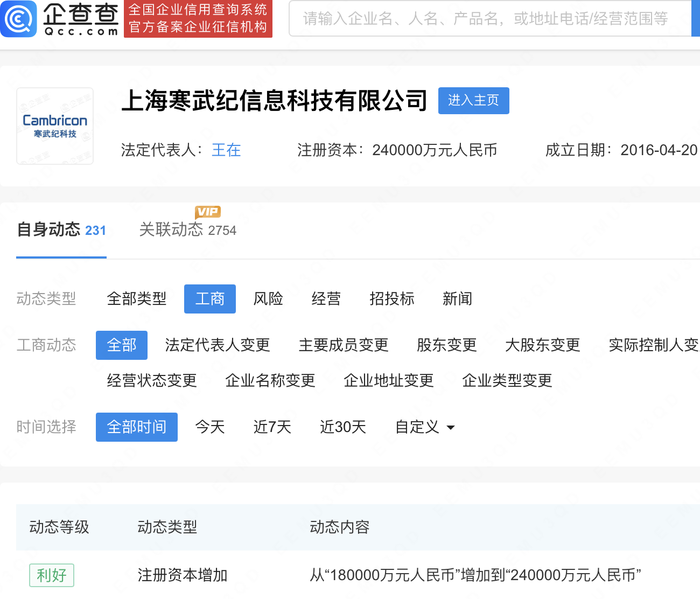Click the red 全国企业信用查询系统 banner
Viewport: 700px width, 599px height.
[x=198, y=19]
